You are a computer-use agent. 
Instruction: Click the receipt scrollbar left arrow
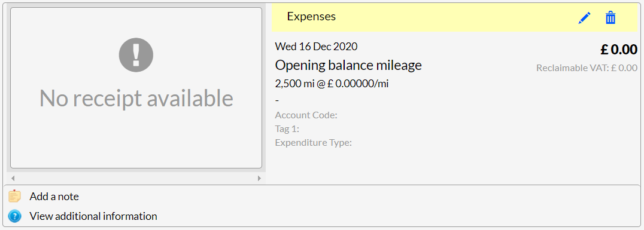pos(13,179)
